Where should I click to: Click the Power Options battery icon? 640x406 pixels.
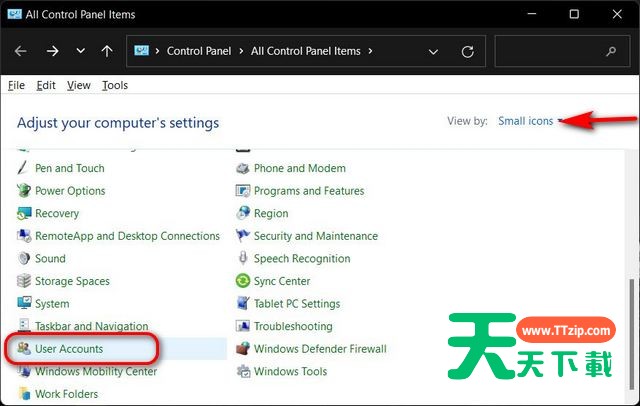(24, 191)
